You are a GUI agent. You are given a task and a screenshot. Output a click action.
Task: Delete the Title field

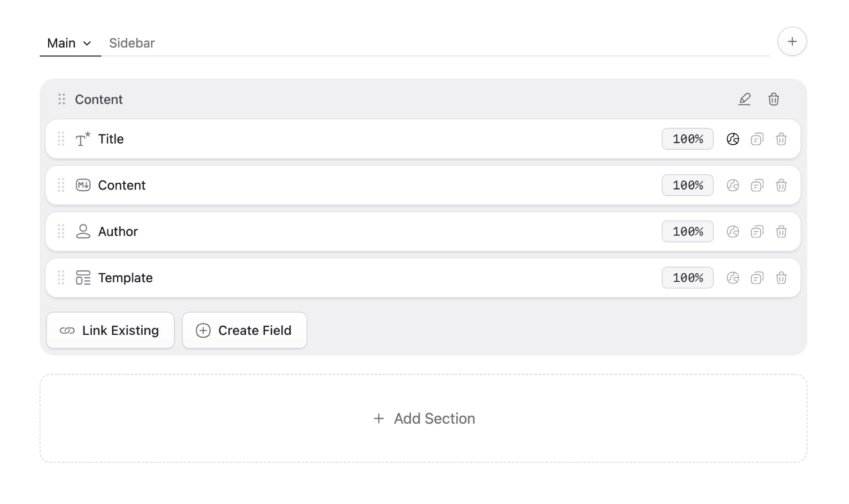[x=781, y=139]
